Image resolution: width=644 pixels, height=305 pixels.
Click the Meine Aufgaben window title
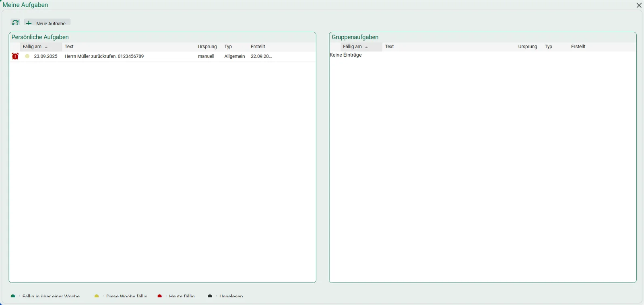25,5
